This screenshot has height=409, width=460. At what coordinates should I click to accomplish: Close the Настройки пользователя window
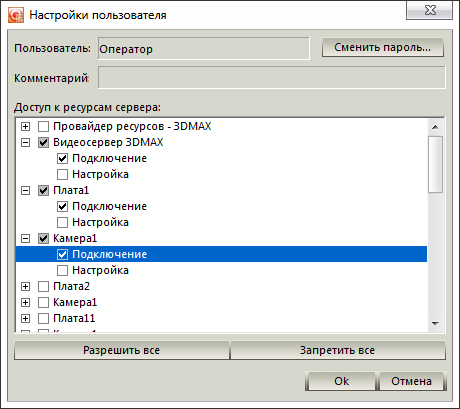430,10
